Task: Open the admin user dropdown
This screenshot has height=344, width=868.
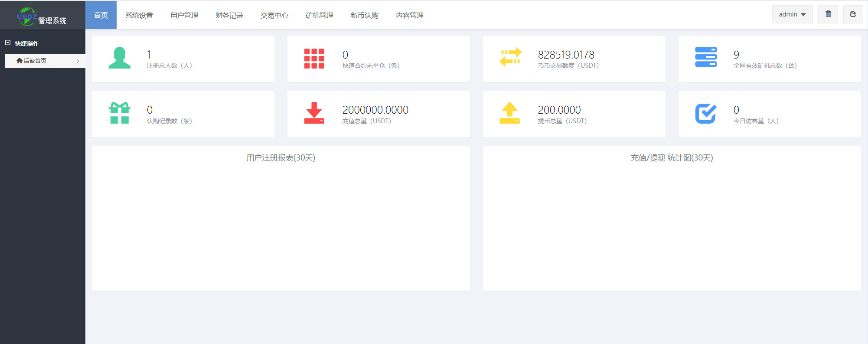Action: point(792,14)
